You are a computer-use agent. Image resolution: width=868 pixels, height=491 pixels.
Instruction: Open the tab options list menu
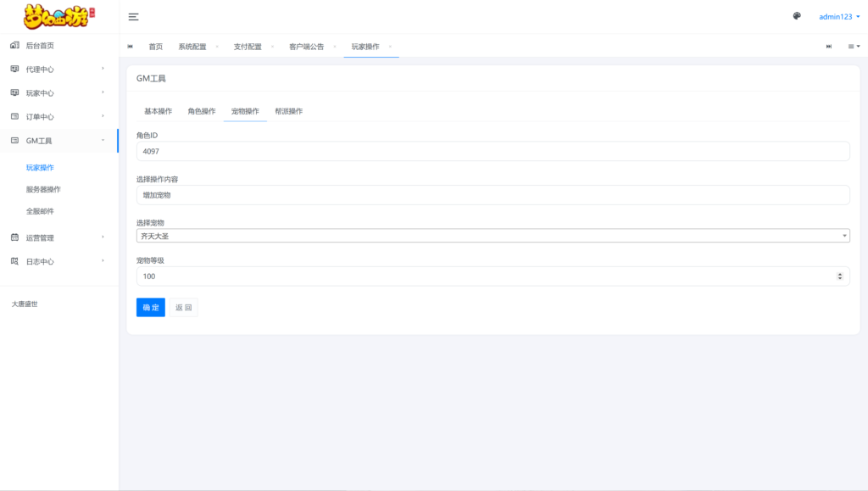pyautogui.click(x=854, y=47)
